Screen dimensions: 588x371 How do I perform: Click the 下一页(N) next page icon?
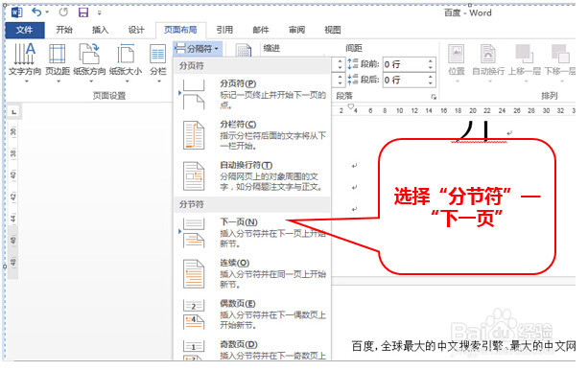point(194,233)
